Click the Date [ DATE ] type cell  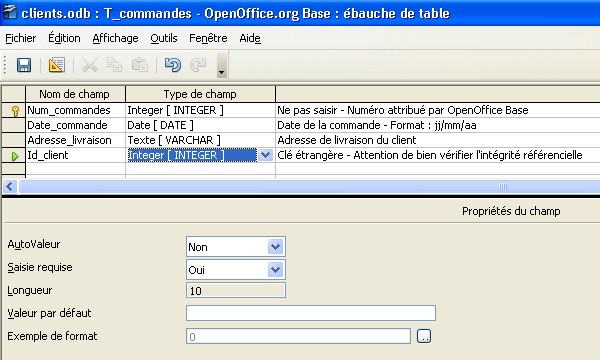click(x=200, y=125)
